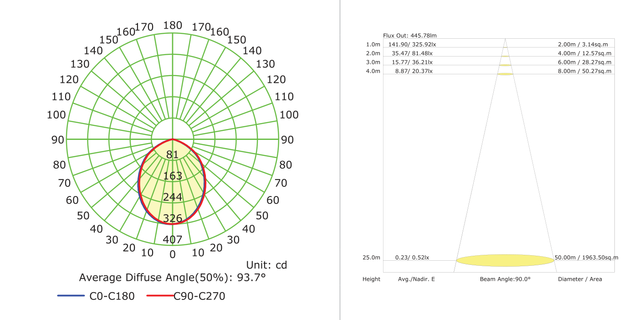The image size is (644, 320).
Task: Click the large yellow beam ellipse at 25.0m
Action: click(505, 260)
